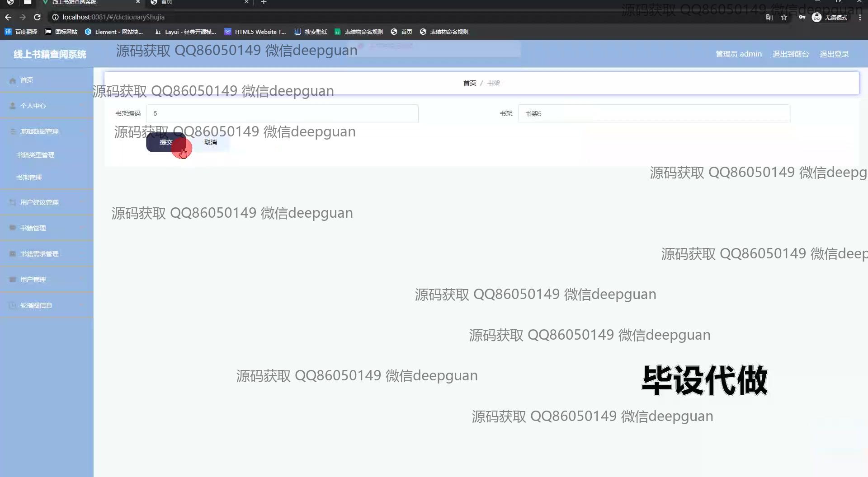
Task: Click the translate page icon
Action: [769, 17]
